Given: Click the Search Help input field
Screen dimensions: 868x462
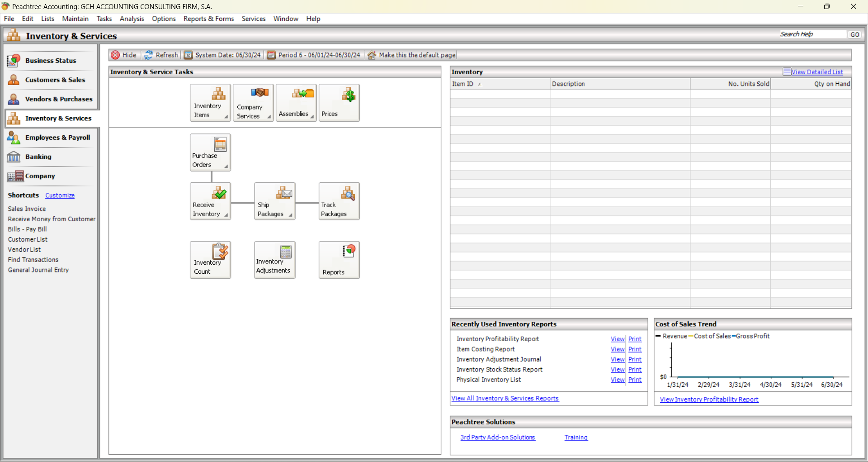Looking at the screenshot, I should [x=812, y=34].
